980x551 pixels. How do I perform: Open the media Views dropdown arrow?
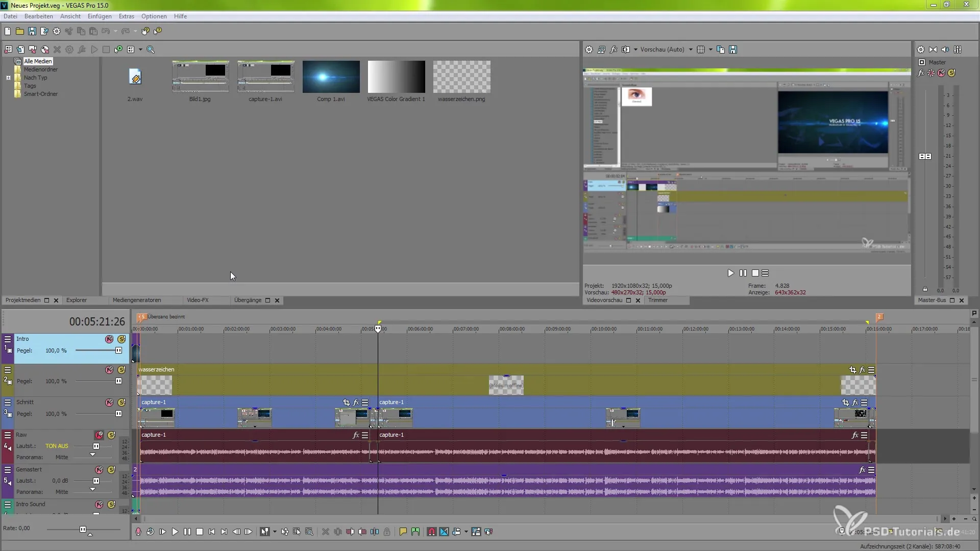click(140, 49)
